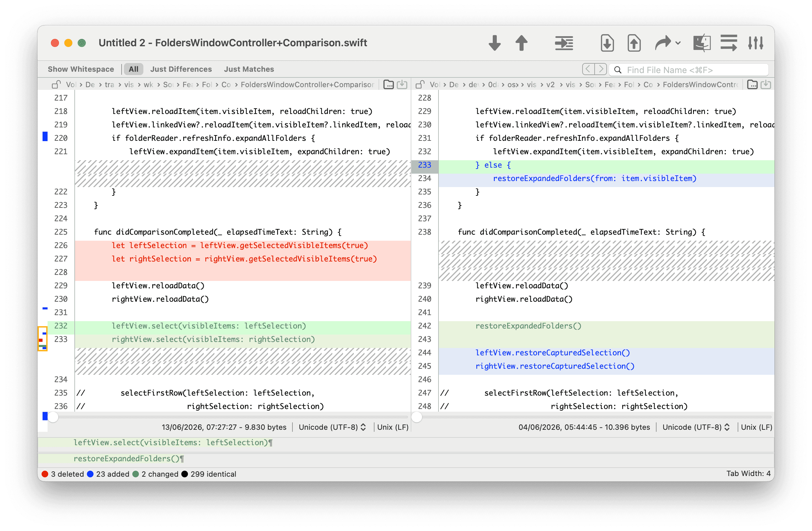
Task: Toggle Show Whitespace option
Action: click(81, 69)
